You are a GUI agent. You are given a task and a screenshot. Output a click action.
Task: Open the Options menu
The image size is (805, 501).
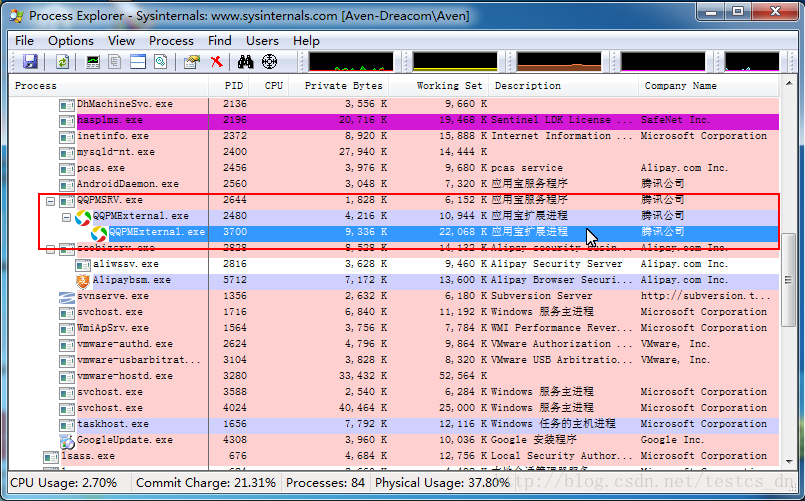(71, 41)
